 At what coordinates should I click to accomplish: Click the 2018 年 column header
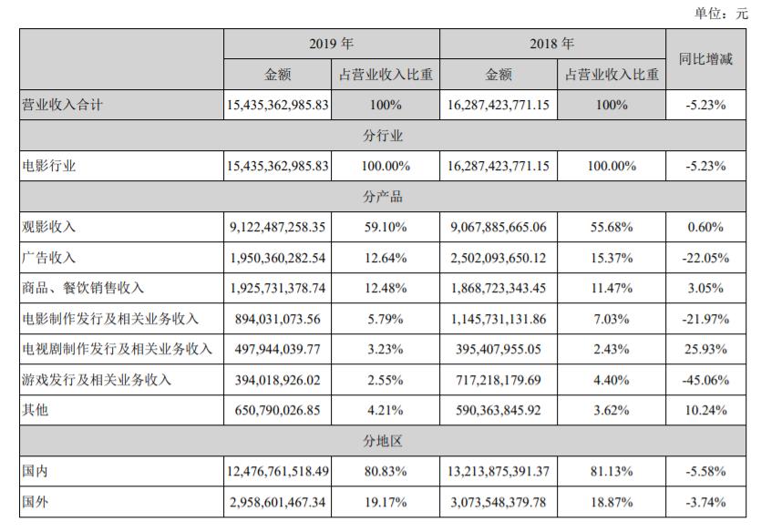tap(552, 44)
